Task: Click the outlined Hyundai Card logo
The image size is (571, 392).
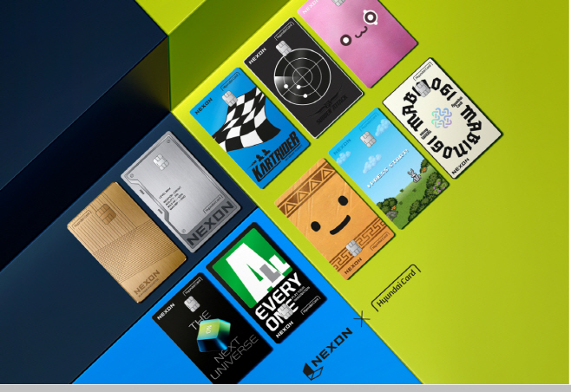Action: (397, 288)
